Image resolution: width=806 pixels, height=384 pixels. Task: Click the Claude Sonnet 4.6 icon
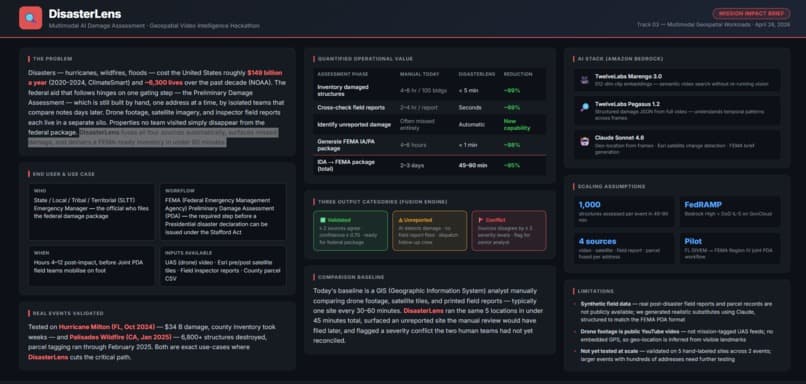[584, 141]
